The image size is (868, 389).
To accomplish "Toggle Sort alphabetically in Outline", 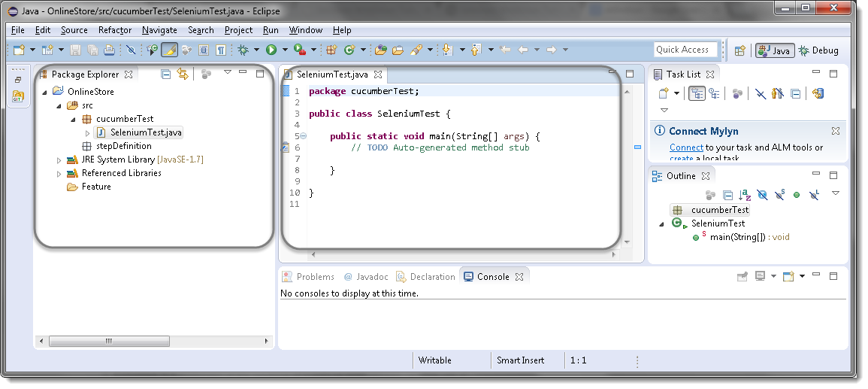I will coord(745,194).
